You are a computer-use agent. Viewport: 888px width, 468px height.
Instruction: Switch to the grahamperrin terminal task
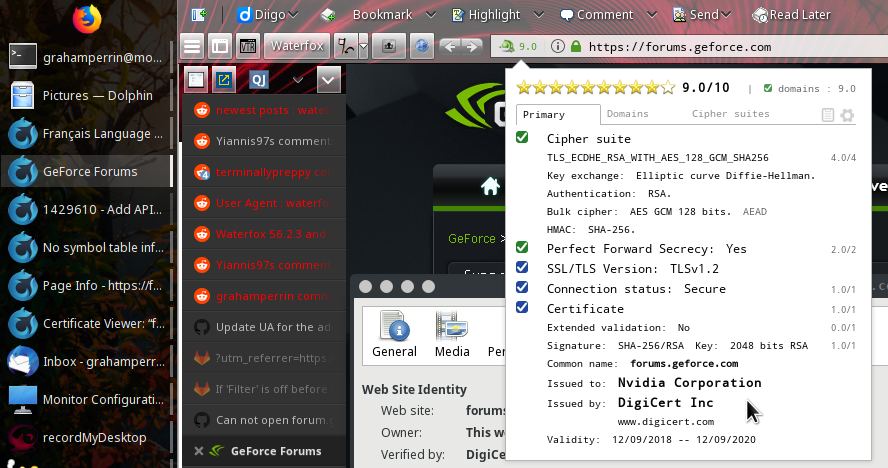pos(87,57)
